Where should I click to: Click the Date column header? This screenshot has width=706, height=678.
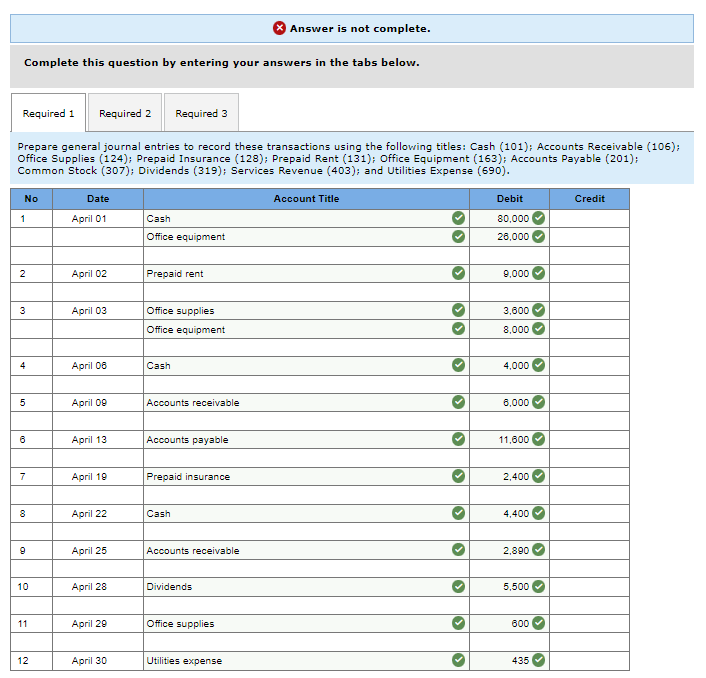click(x=98, y=199)
